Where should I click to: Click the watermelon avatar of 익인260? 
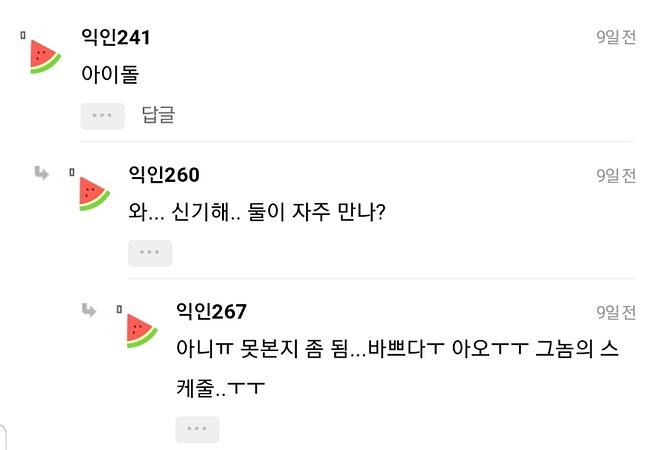[x=95, y=194]
